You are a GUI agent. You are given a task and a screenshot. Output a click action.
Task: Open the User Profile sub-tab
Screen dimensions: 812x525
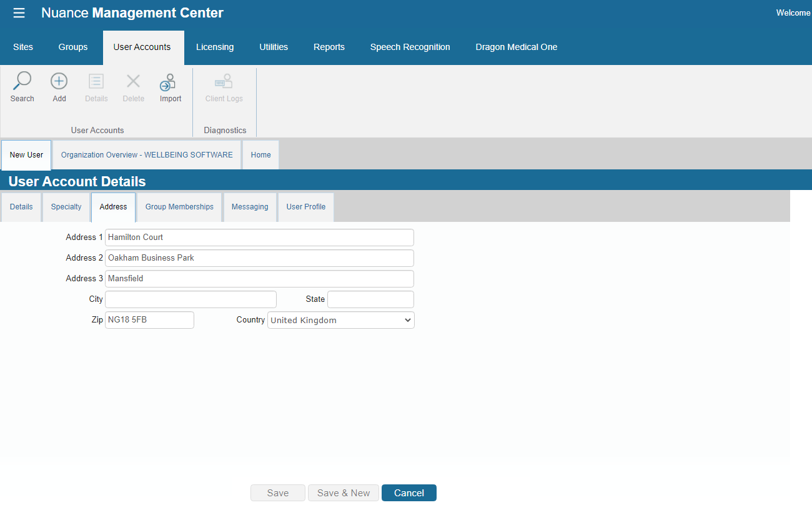[x=306, y=207]
